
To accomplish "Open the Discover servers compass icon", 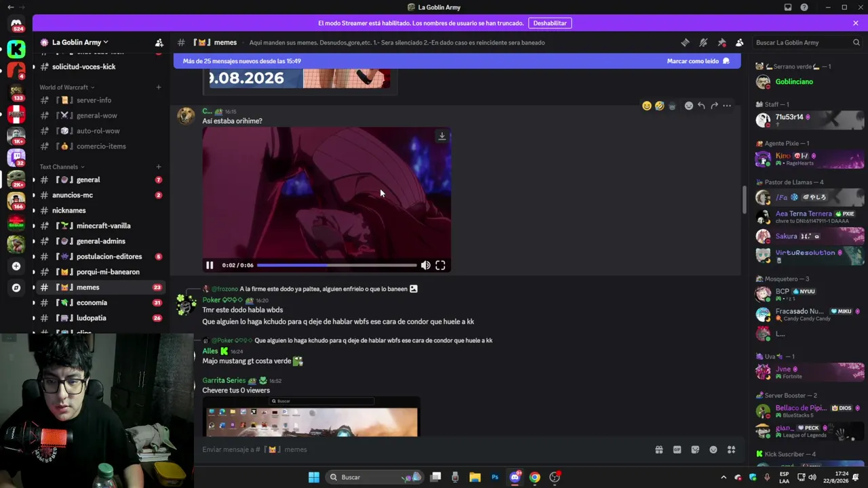I will pyautogui.click(x=16, y=287).
